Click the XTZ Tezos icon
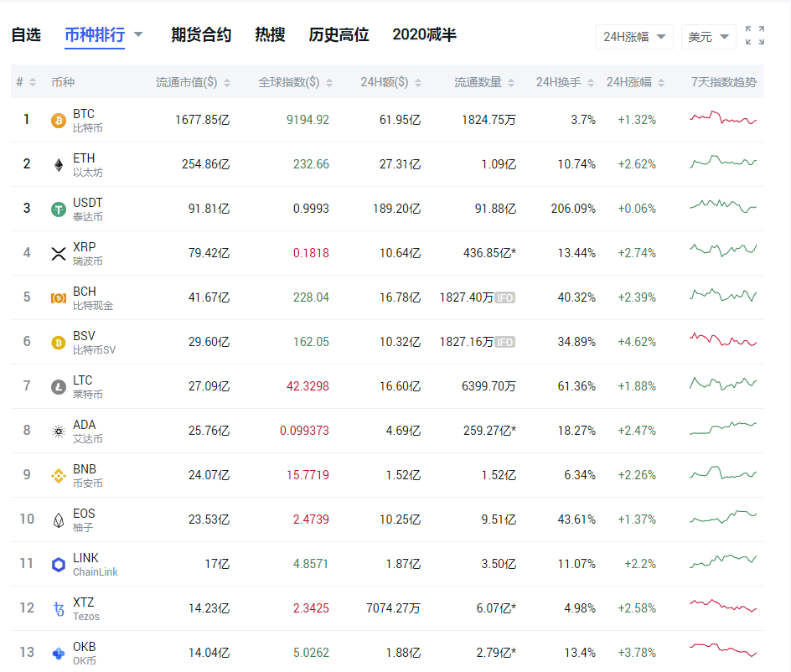Viewport: 791px width, 672px height. pos(59,609)
